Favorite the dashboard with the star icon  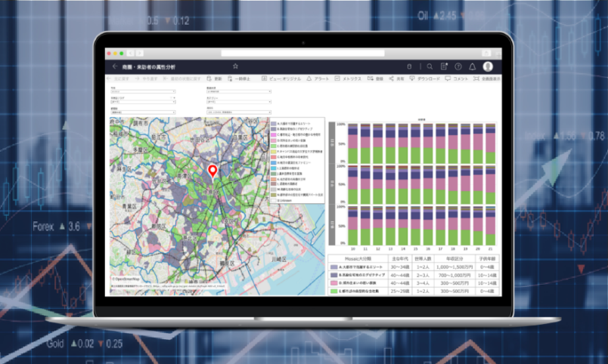[x=235, y=66]
